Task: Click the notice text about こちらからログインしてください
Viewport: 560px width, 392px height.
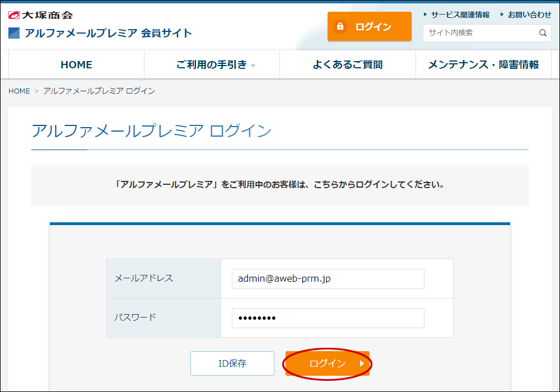Action: pos(279,185)
